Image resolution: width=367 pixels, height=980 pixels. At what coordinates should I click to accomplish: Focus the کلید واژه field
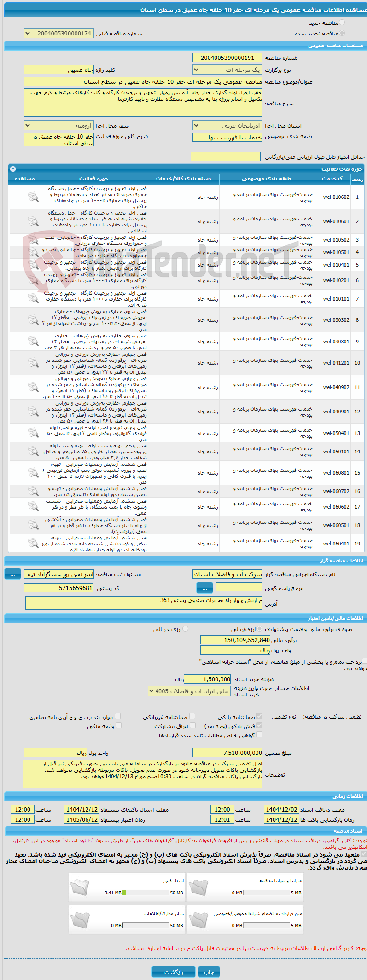coord(59,70)
